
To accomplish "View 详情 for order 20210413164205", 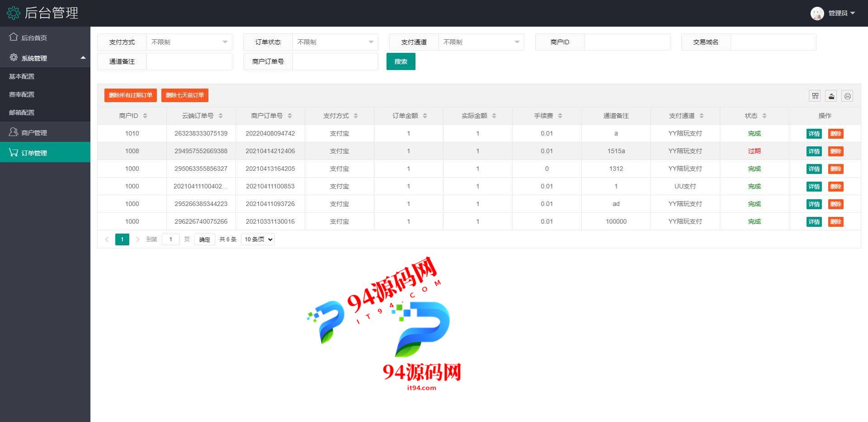I will tap(814, 169).
